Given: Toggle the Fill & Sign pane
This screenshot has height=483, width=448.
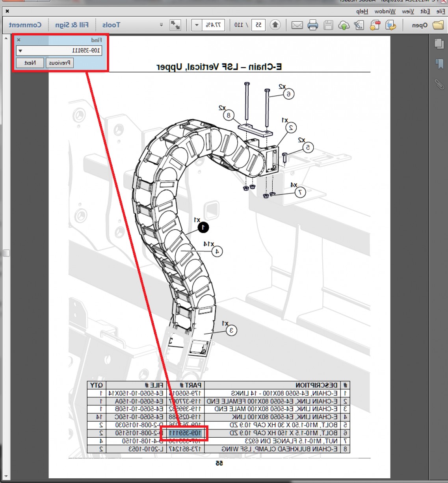Looking at the screenshot, I should [x=72, y=25].
